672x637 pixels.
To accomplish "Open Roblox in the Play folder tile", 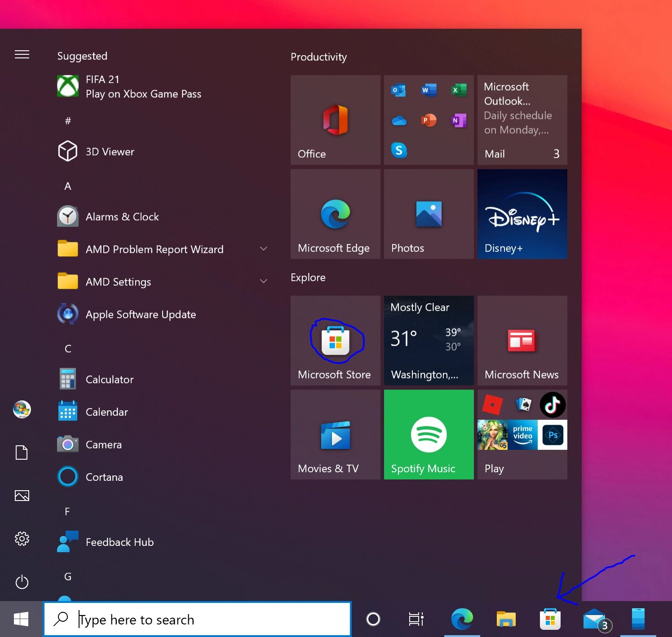I will [492, 405].
